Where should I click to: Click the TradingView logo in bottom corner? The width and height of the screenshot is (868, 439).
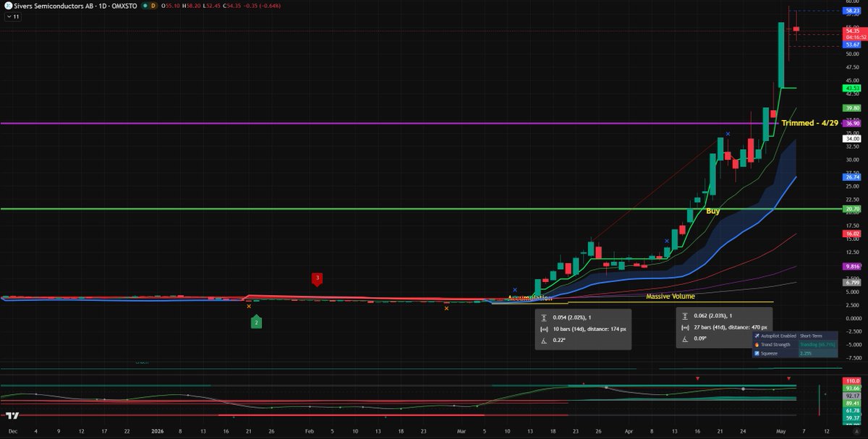[12, 416]
